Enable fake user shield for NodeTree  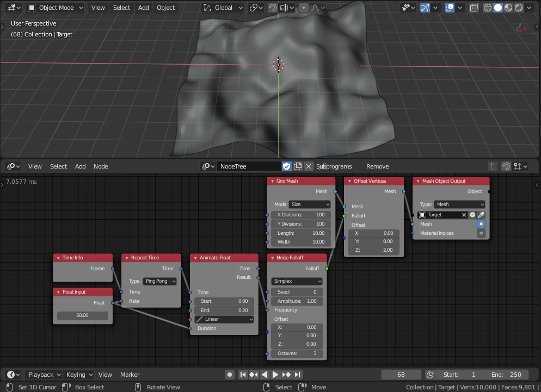point(287,166)
